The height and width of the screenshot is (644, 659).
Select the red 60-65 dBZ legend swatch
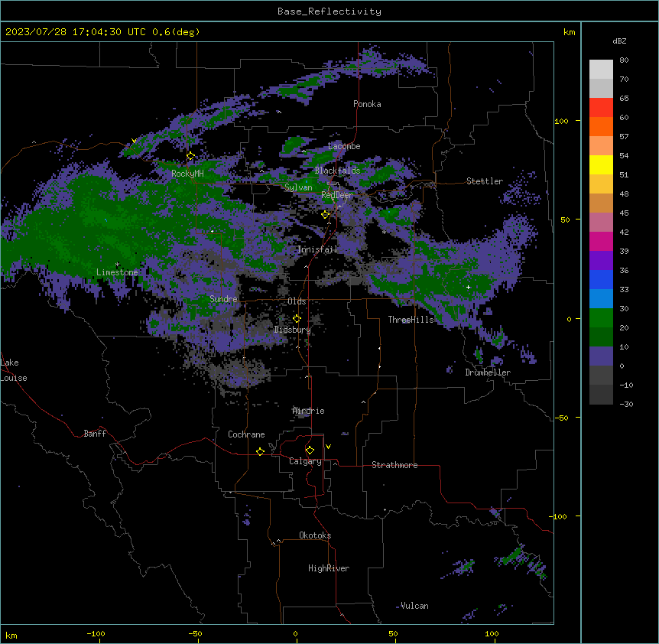point(601,108)
